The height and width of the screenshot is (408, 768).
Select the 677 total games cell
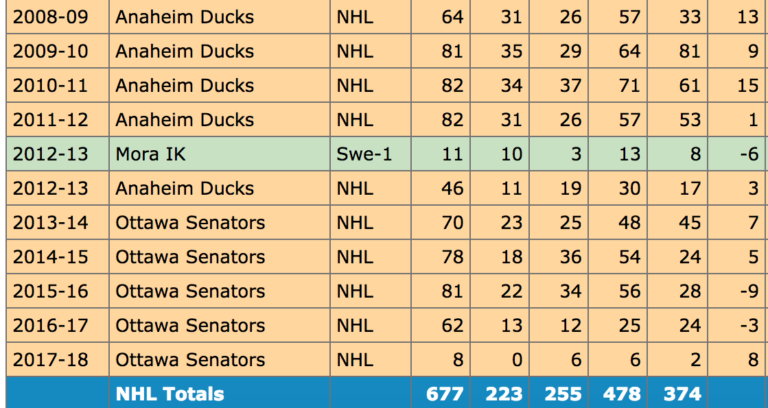point(442,394)
